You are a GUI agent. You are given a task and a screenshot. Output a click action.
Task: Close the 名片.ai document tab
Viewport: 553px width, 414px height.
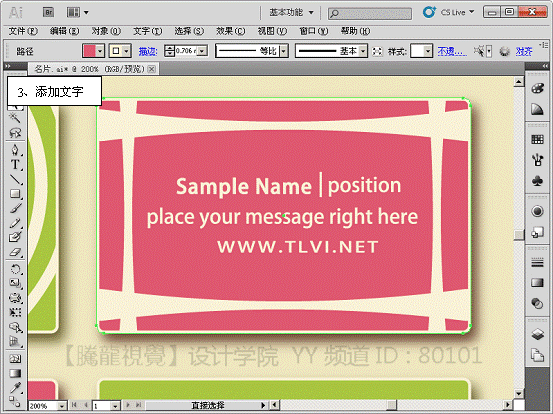click(151, 69)
